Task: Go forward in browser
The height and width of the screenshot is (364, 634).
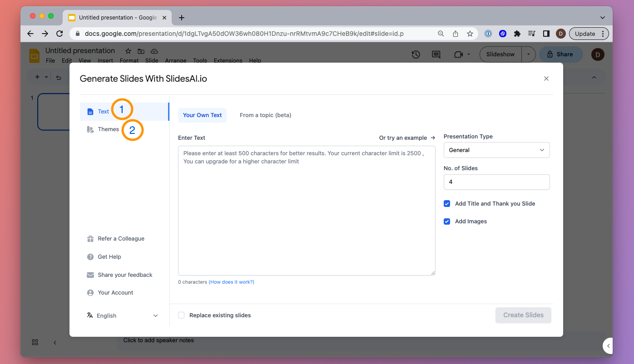Action: [45, 34]
